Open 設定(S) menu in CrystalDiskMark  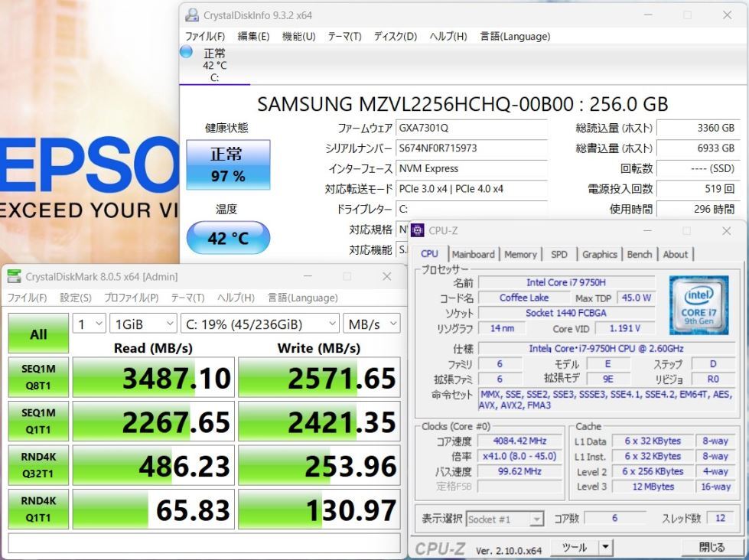click(76, 298)
